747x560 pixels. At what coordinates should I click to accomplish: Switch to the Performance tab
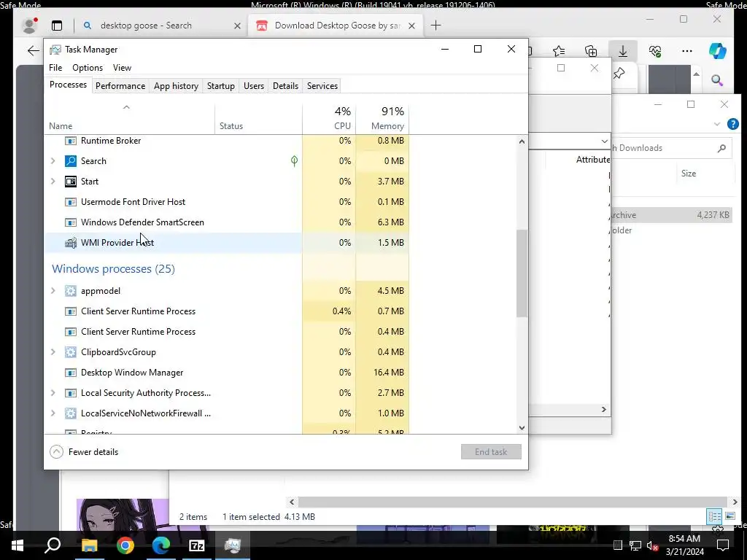120,86
